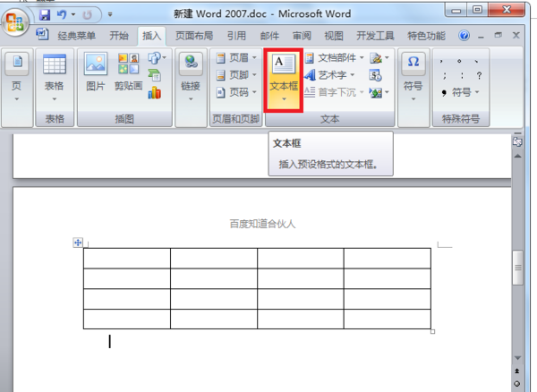This screenshot has height=392, width=537.
Task: Click the previous page double-arrow button
Action: [517, 371]
